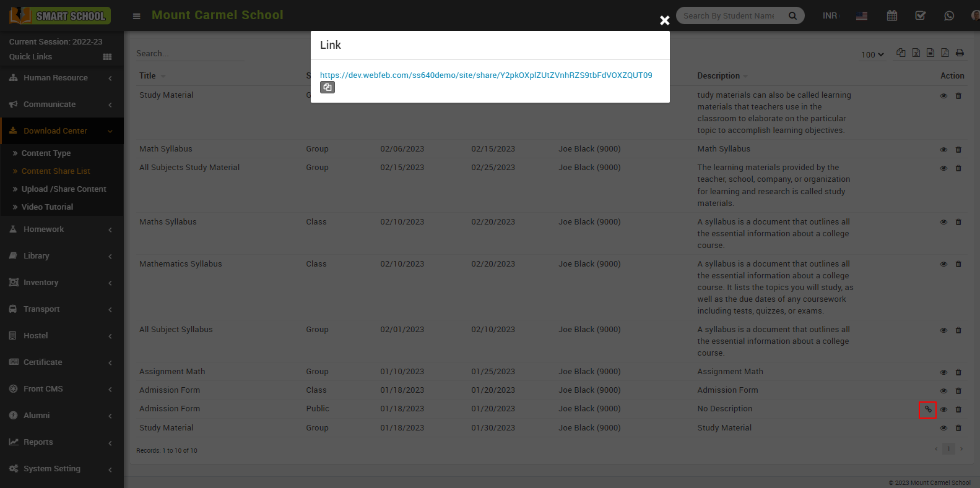Toggle the sidebar hamburger menu
The width and height of the screenshot is (980, 488).
click(x=136, y=16)
